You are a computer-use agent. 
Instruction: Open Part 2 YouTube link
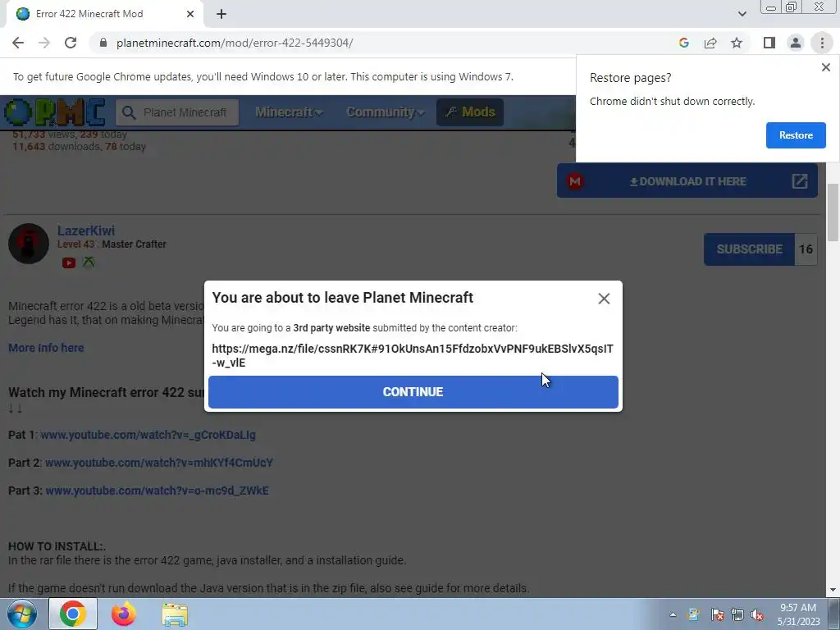(x=159, y=463)
